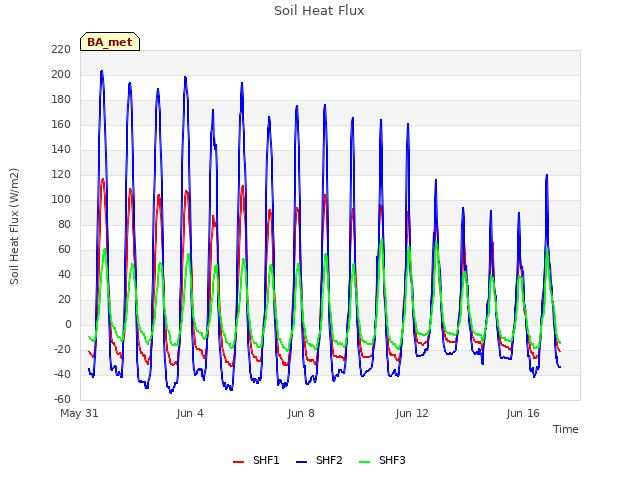Click the -40 y-axis tick label
Image resolution: width=640 pixels, height=480 pixels.
[x=62, y=374]
